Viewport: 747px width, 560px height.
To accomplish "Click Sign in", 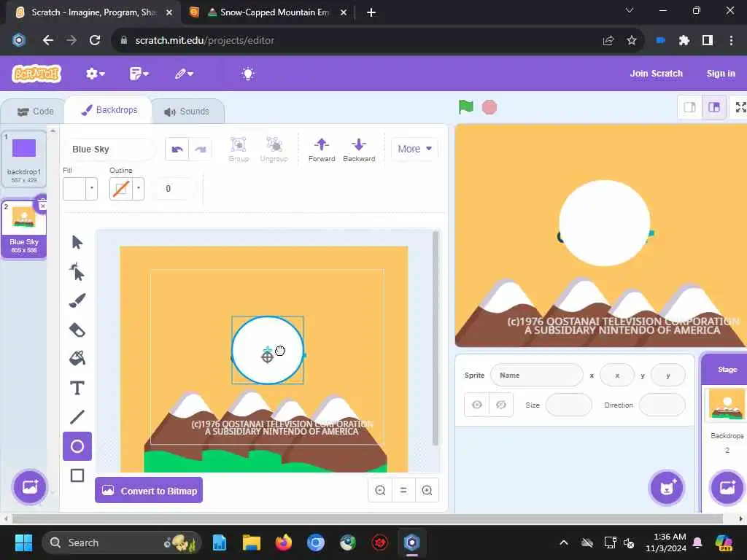I will click(x=721, y=74).
